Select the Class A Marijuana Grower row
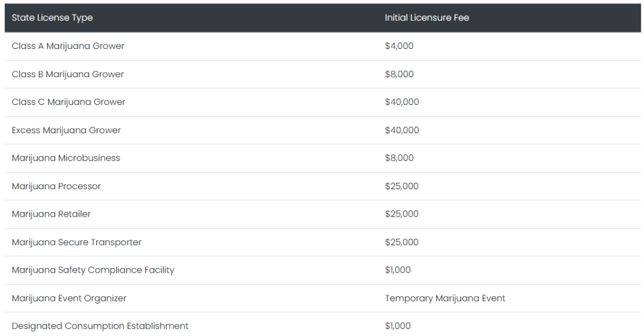 coord(68,46)
